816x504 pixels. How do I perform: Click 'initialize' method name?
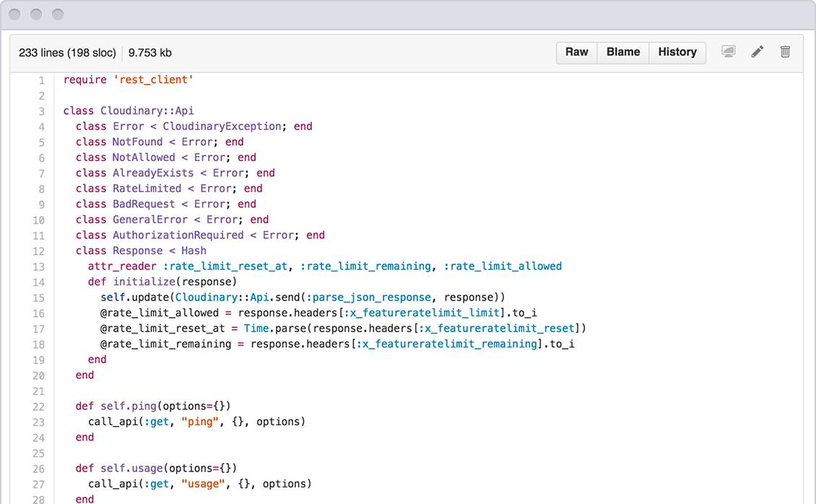point(144,282)
